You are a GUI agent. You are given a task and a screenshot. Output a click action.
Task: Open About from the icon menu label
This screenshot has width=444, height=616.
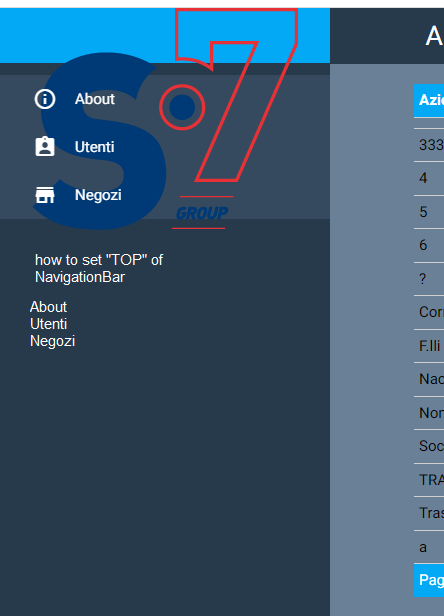coord(95,99)
